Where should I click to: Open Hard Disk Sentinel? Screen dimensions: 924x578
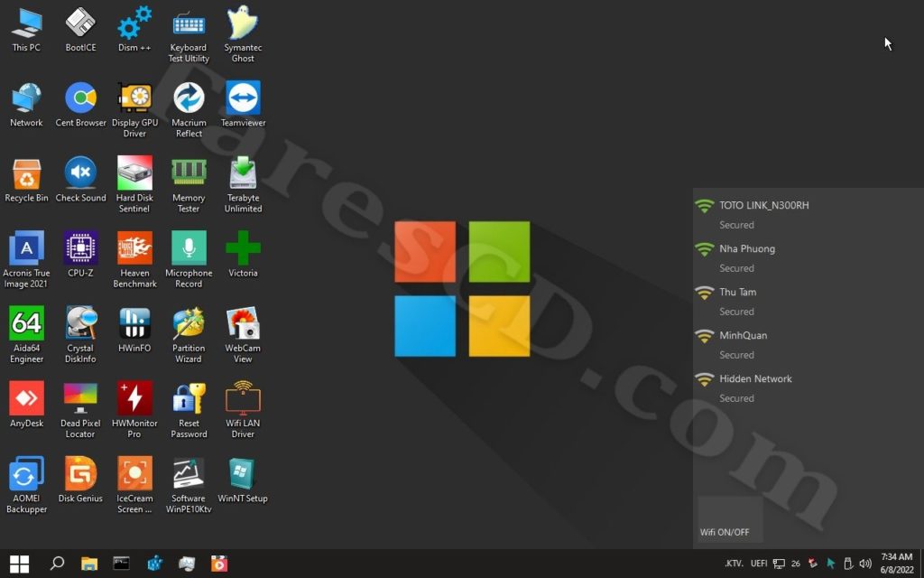(134, 185)
